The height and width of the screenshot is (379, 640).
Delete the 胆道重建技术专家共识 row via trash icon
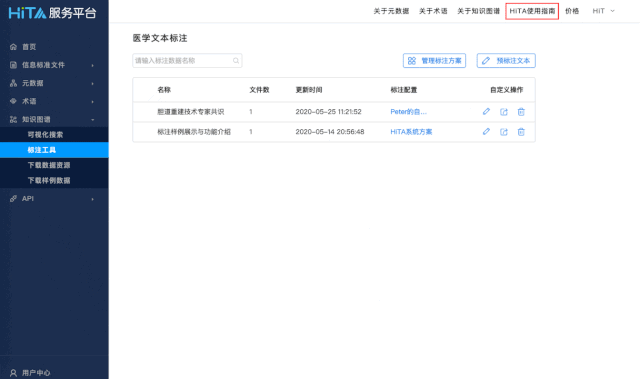[x=521, y=112]
